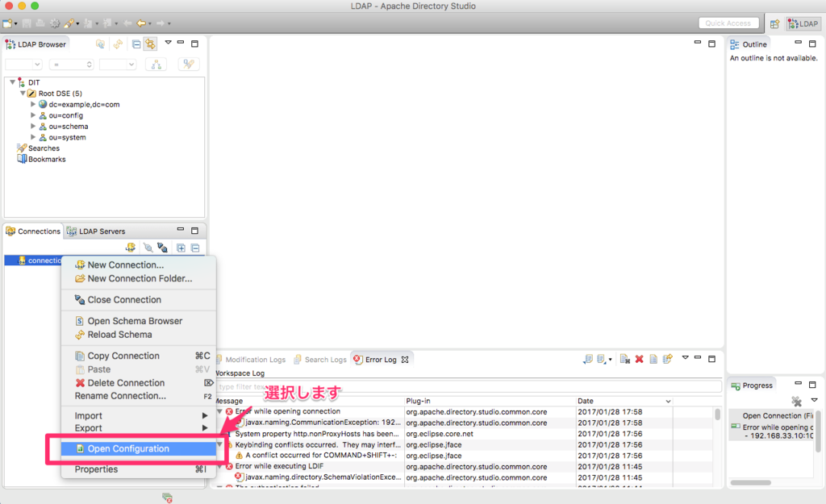The image size is (826, 504).
Task: Click the Export Log icon in Error Log
Action: pyautogui.click(x=588, y=359)
